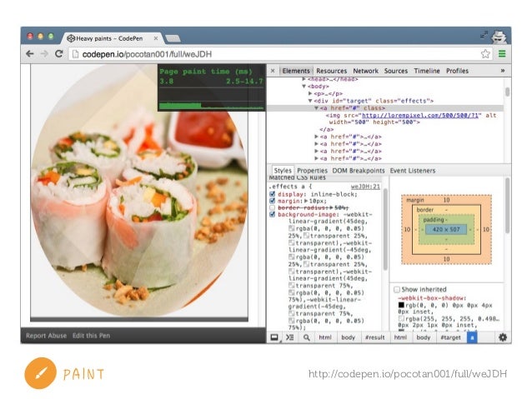Enable the border-radius 50% checkbox

click(x=272, y=207)
